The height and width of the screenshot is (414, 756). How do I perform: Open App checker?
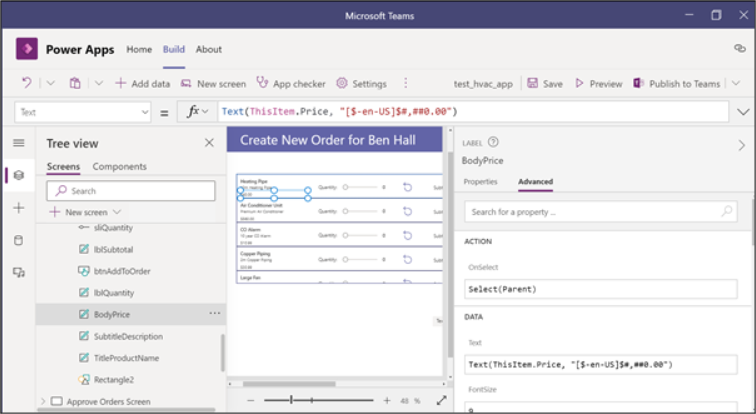coord(291,83)
